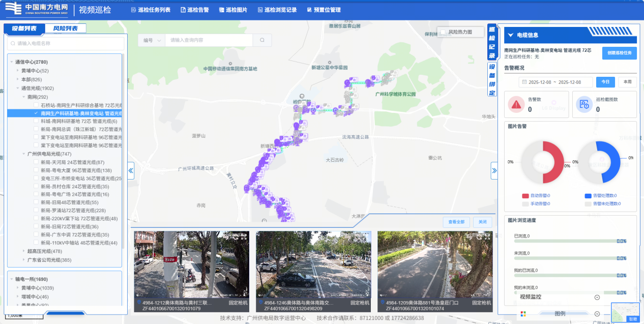Collapse the left panel with double-chevron icon
The height and width of the screenshot is (324, 644).
click(131, 170)
